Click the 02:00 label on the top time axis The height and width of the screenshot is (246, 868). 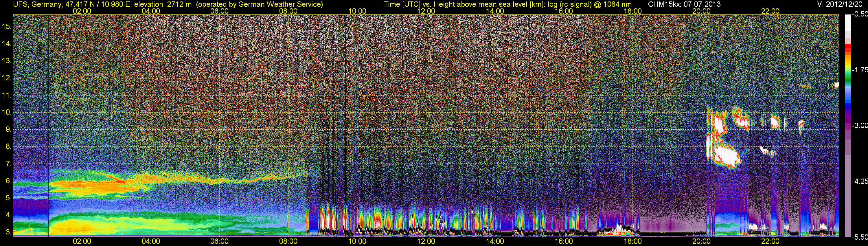tap(82, 11)
